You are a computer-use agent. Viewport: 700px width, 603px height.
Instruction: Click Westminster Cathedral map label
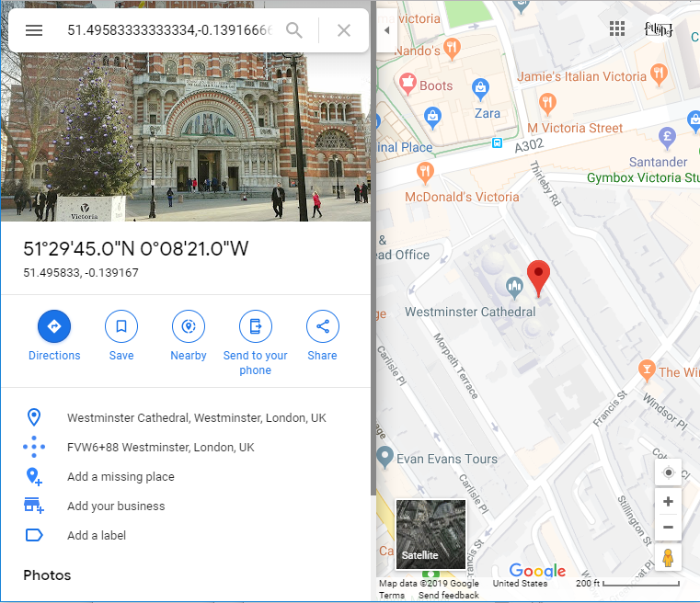pos(470,312)
